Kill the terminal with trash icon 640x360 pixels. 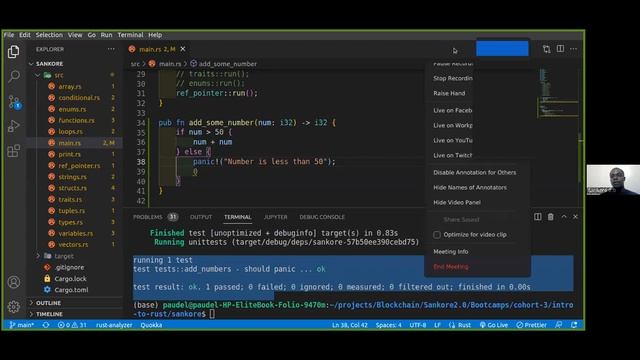(x=551, y=217)
